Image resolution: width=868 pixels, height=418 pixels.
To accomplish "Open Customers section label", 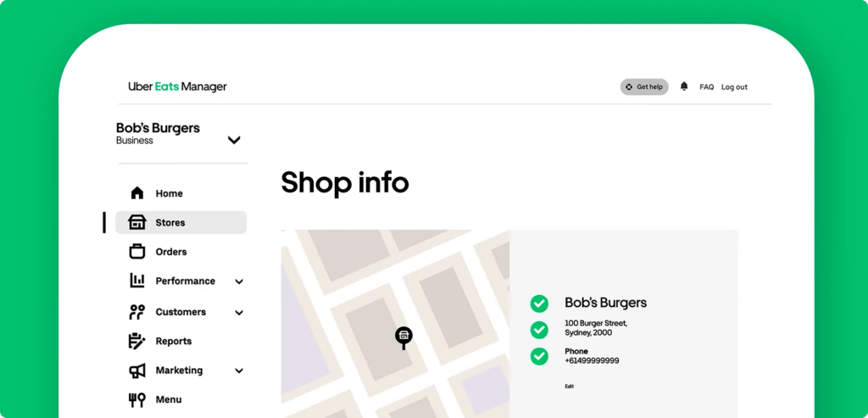I will 181,312.
